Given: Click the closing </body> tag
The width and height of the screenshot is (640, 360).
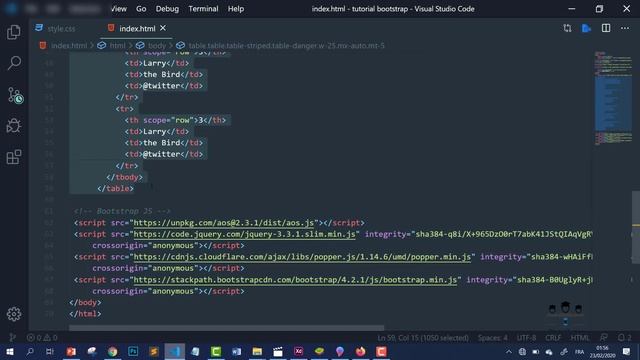Looking at the screenshot, I should pyautogui.click(x=85, y=302).
